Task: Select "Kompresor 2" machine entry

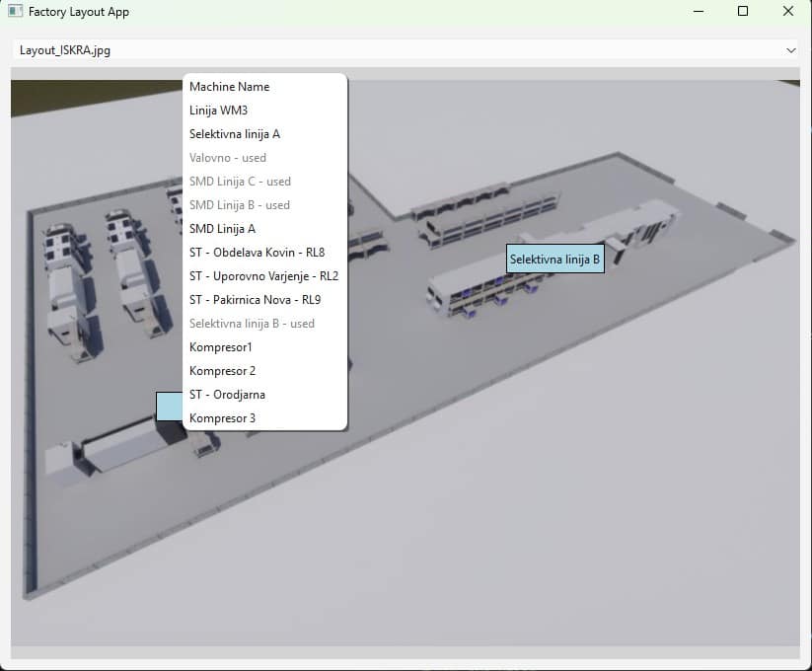Action: (221, 370)
